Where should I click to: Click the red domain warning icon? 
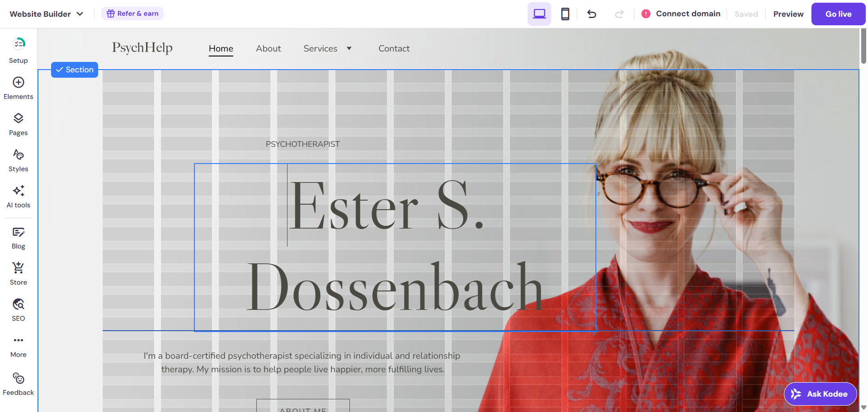point(646,14)
